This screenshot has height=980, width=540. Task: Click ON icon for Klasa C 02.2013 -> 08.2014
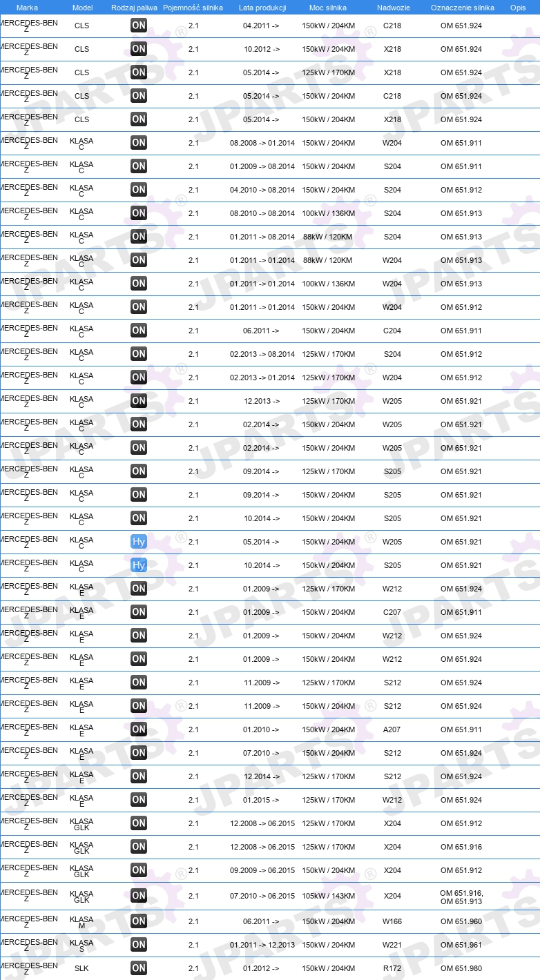coord(139,354)
